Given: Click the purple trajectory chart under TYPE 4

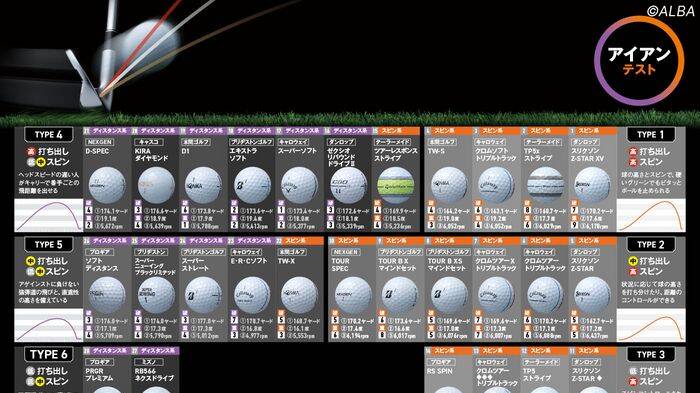Looking at the screenshot, I should tap(49, 215).
